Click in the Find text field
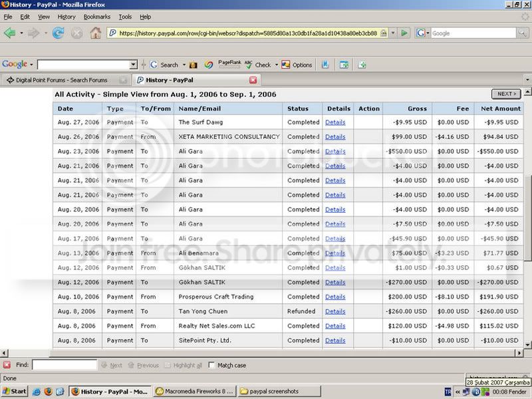Viewport: 532px width, 399px height. 65,365
